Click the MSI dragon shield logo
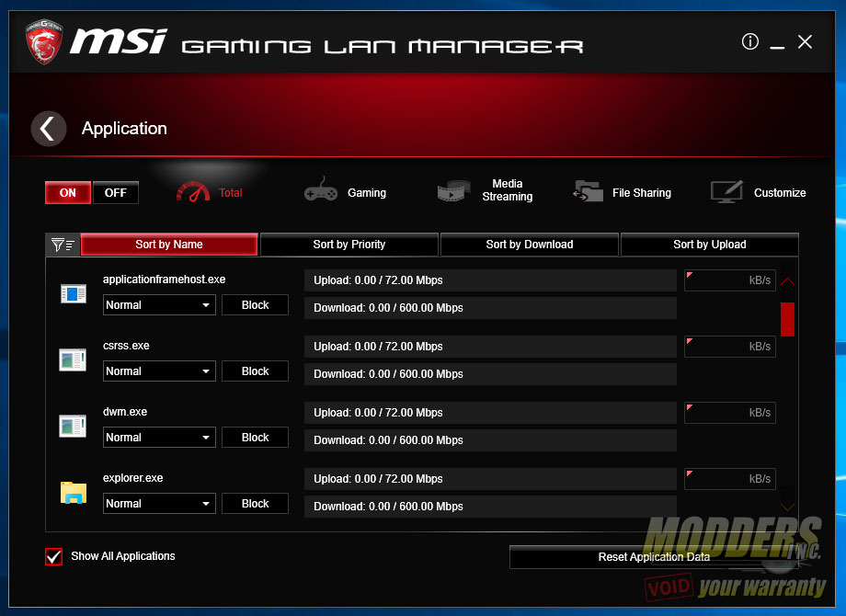Image resolution: width=846 pixels, height=616 pixels. coord(44,41)
